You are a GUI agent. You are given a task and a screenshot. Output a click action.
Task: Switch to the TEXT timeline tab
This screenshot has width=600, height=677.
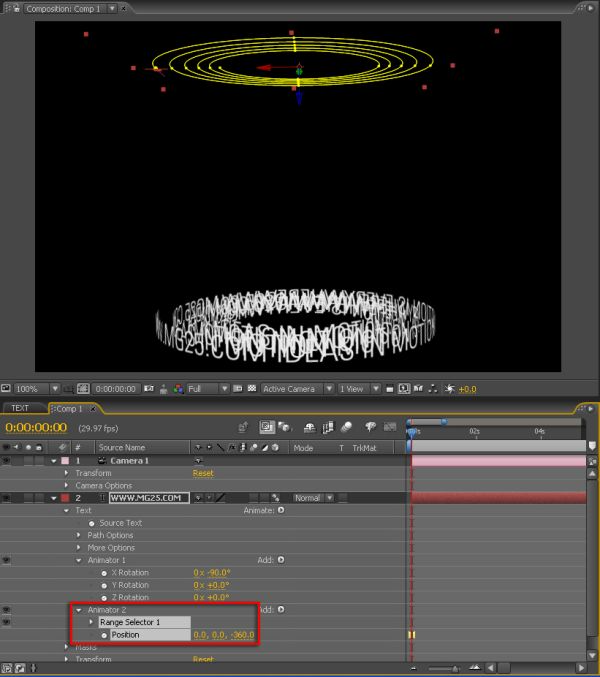pyautogui.click(x=20, y=408)
